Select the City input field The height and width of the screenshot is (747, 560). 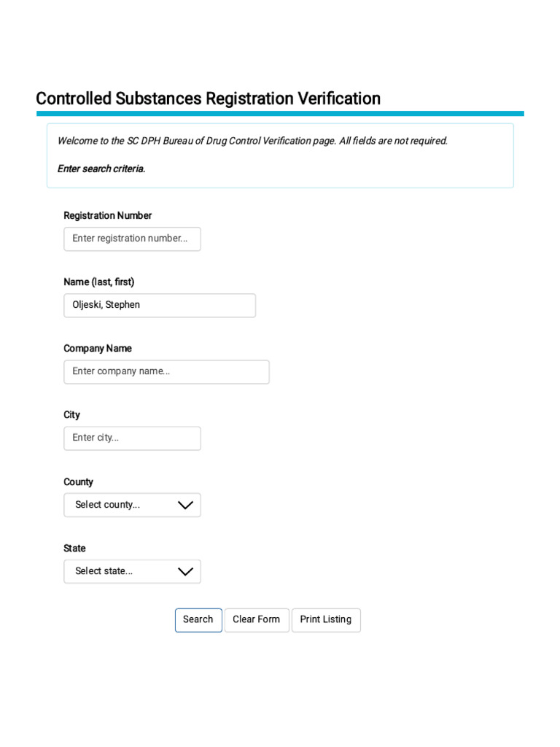[x=132, y=438]
